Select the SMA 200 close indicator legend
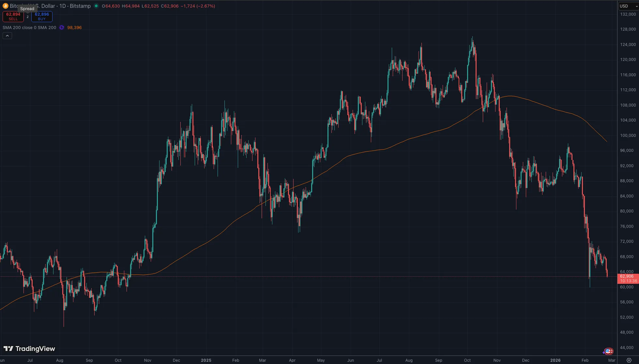Screen dimensions: 639x364 click(29, 28)
